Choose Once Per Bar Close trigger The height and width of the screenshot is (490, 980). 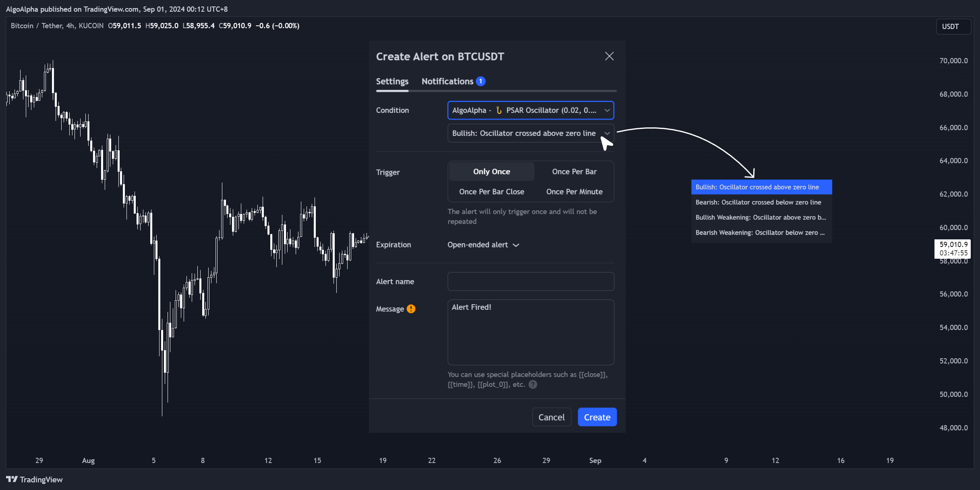pyautogui.click(x=491, y=192)
